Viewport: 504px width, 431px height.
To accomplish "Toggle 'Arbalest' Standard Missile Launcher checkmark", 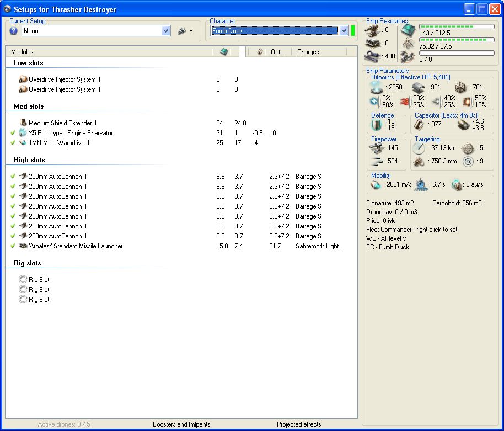I will pyautogui.click(x=13, y=246).
